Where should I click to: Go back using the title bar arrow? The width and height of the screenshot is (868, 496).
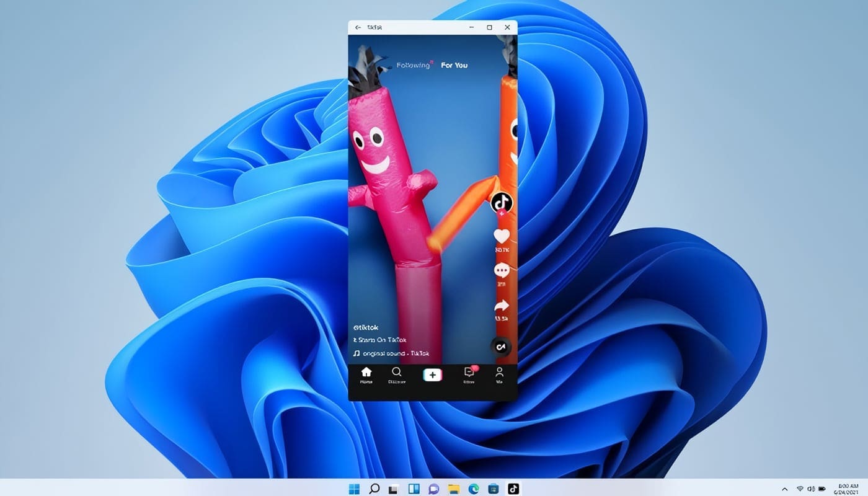pos(358,27)
